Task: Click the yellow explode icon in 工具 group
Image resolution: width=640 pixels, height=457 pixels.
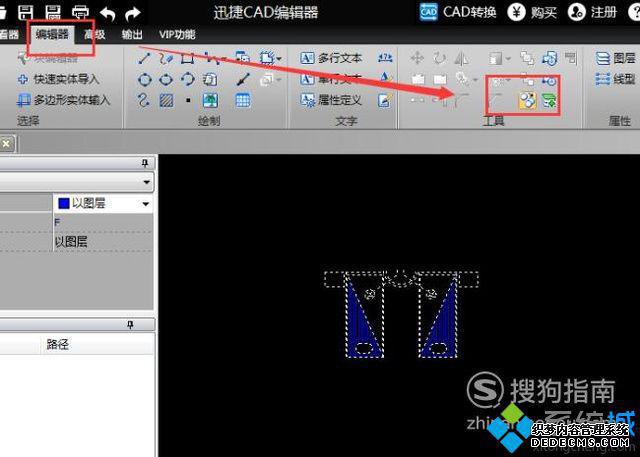Action: [527, 100]
